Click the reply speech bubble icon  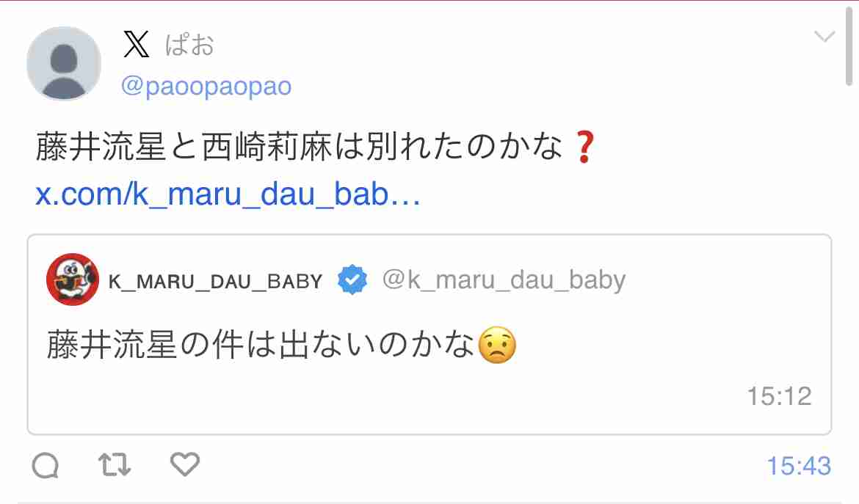[46, 466]
